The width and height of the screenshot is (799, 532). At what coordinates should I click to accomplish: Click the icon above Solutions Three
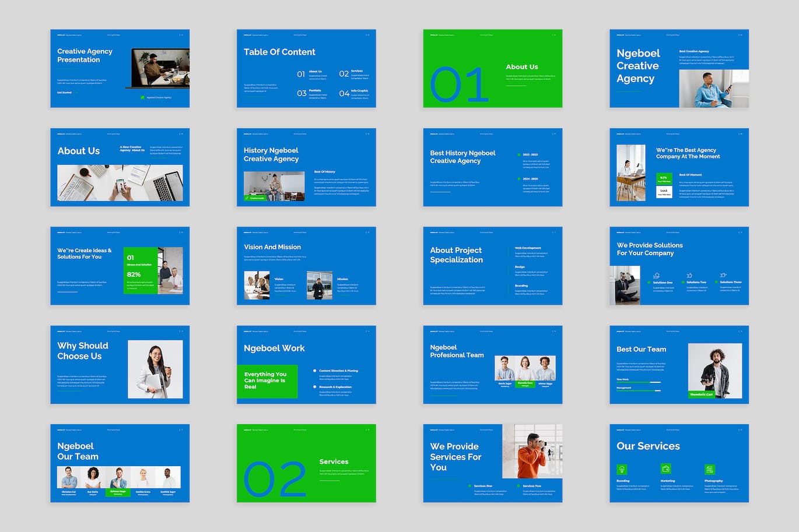tap(723, 275)
